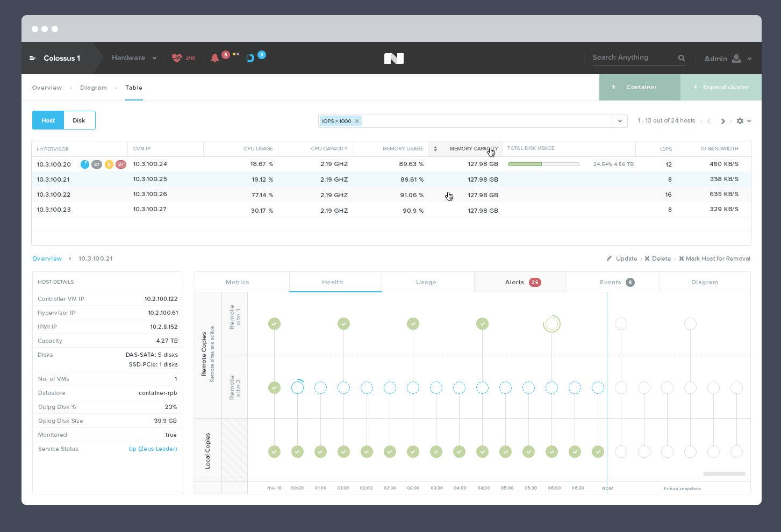Switch to the Diagram view tab
The width and height of the screenshot is (781, 532).
(94, 88)
